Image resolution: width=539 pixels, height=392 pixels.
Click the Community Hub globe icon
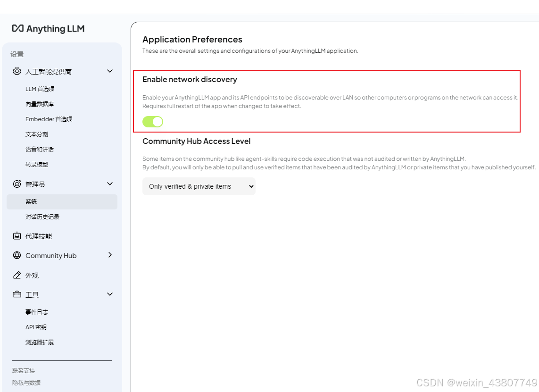point(17,255)
